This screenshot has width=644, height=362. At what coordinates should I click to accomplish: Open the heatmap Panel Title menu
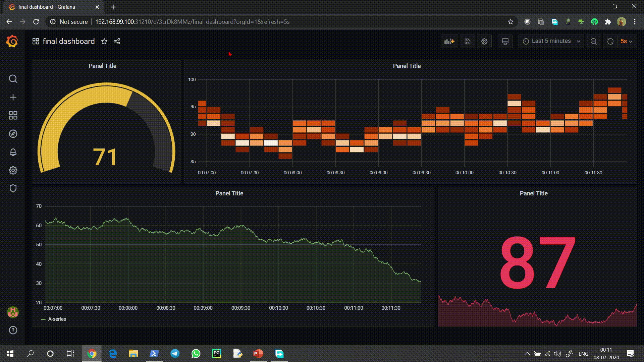click(x=407, y=66)
